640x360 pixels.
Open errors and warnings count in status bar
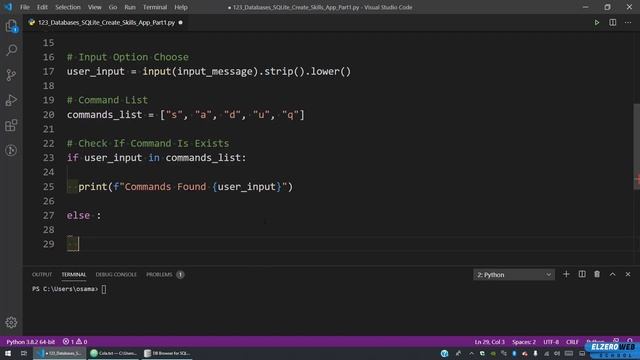click(75, 342)
